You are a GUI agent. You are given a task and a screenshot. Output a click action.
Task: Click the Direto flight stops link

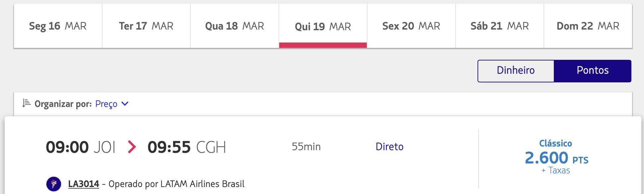[389, 146]
